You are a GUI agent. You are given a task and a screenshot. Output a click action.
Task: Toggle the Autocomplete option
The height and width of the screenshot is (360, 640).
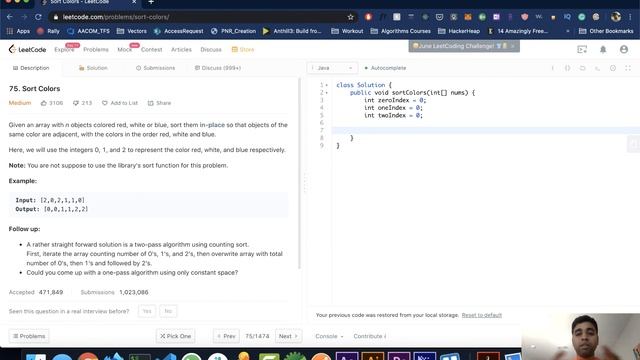pos(385,68)
